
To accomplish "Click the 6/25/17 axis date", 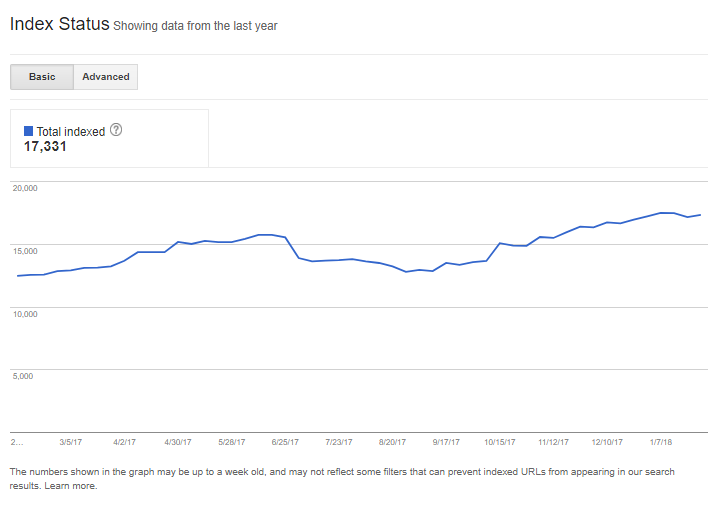I will coord(285,442).
